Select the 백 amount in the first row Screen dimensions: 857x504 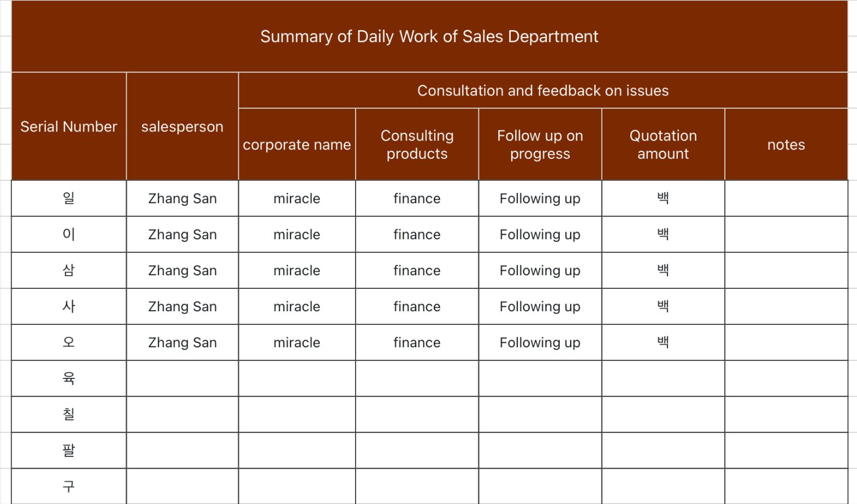tap(663, 198)
